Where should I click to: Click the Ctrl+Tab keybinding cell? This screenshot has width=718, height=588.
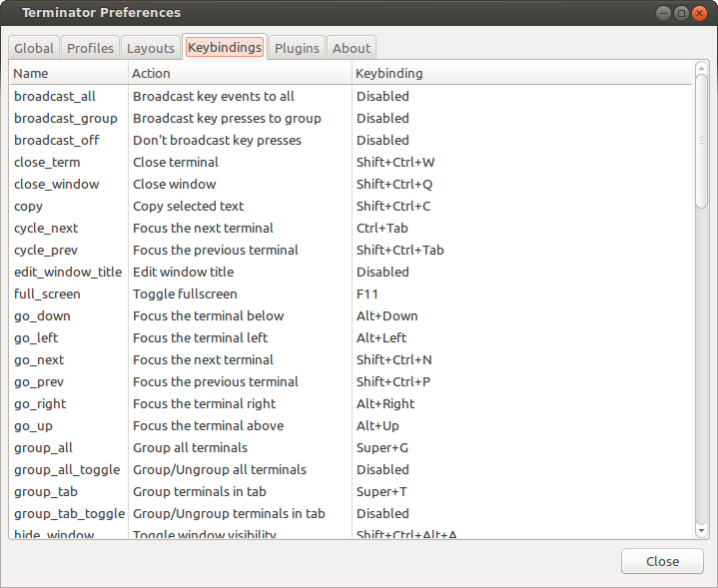tap(381, 228)
